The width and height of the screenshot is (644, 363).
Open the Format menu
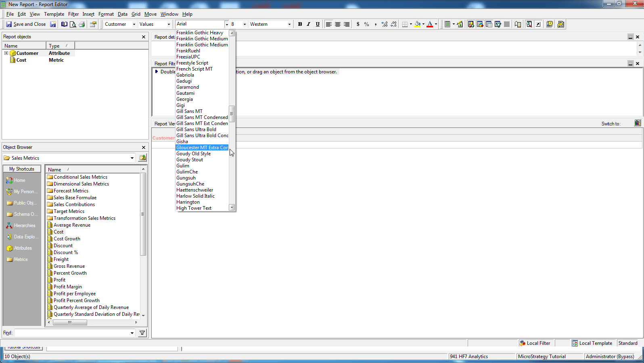click(x=106, y=14)
